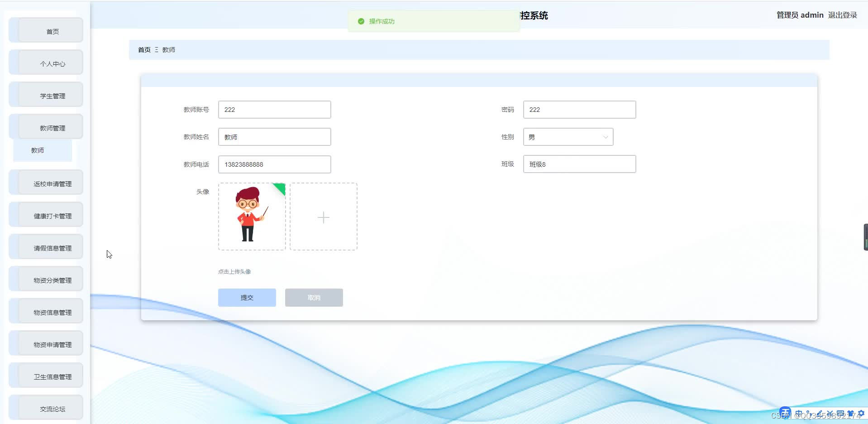Click the 管理员 admin label

tap(800, 15)
